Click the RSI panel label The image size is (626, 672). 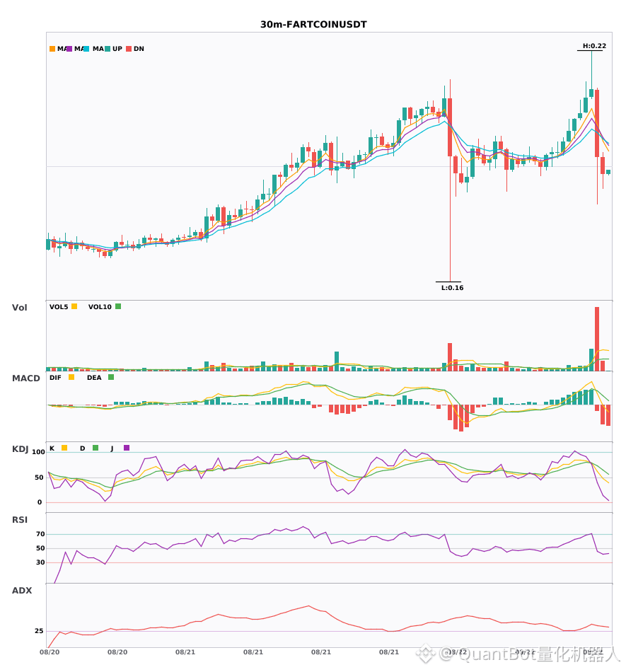[x=20, y=520]
